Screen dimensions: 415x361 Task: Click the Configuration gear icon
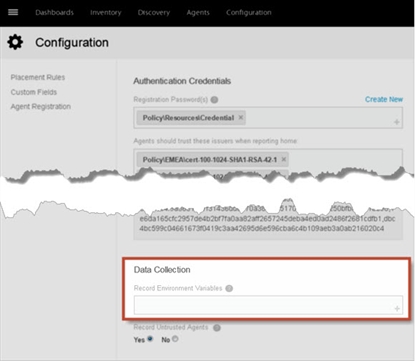(15, 42)
